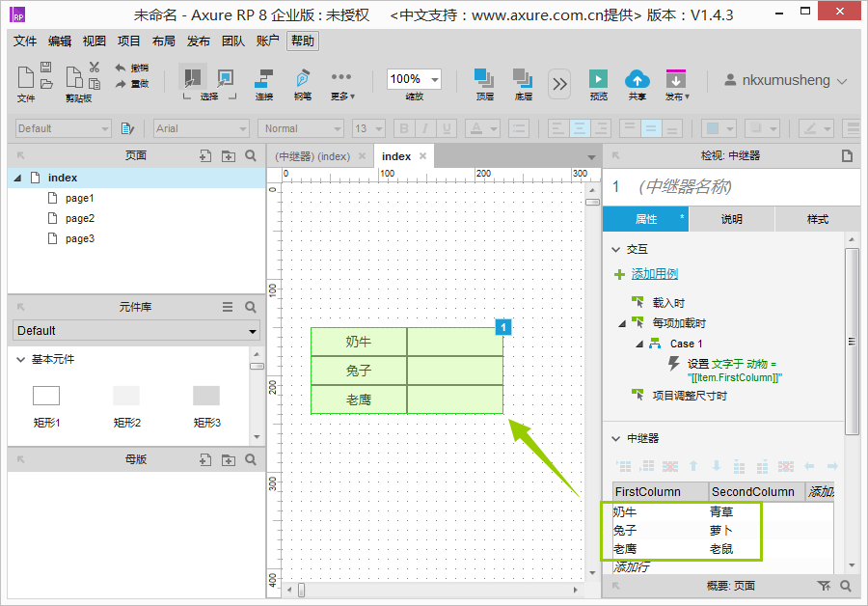Viewport: 868px width, 606px height.
Task: Open the 编辑 menu
Action: [60, 41]
